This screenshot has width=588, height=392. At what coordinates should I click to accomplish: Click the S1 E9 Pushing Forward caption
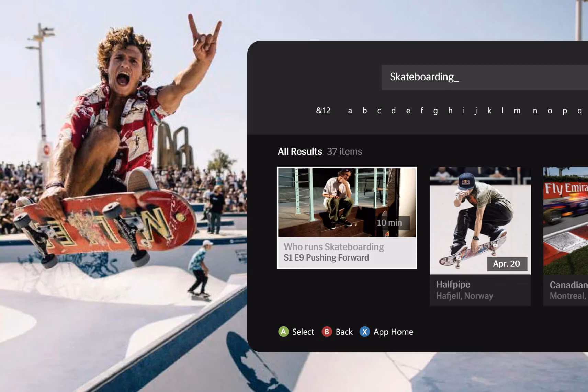pyautogui.click(x=326, y=258)
